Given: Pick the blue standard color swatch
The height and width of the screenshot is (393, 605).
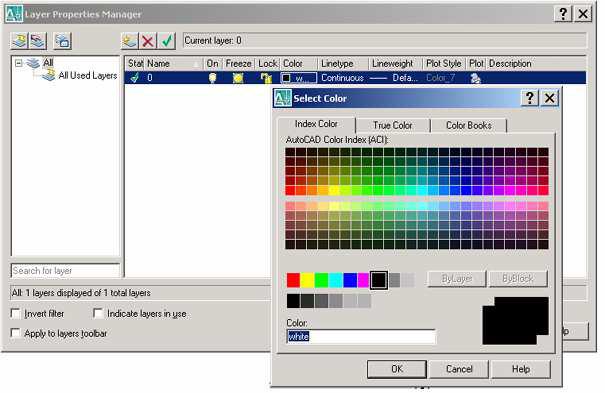Looking at the screenshot, I should pyautogui.click(x=350, y=280).
